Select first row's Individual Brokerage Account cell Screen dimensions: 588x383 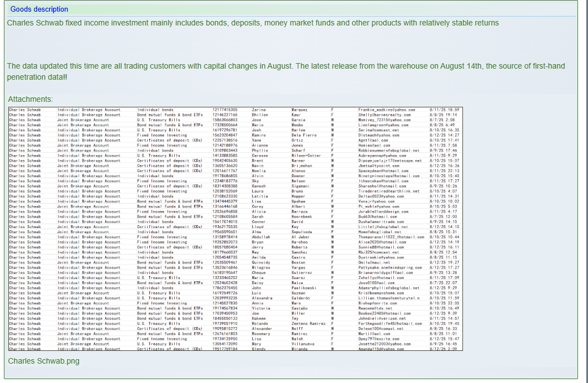[x=89, y=110]
